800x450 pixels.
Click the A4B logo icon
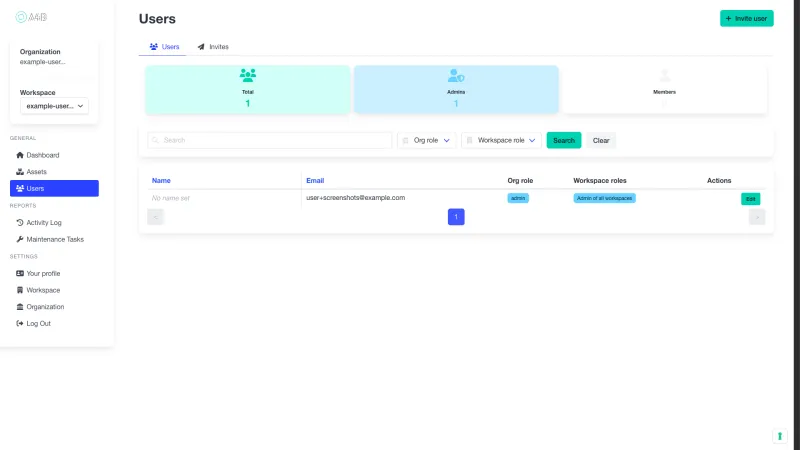coord(21,17)
